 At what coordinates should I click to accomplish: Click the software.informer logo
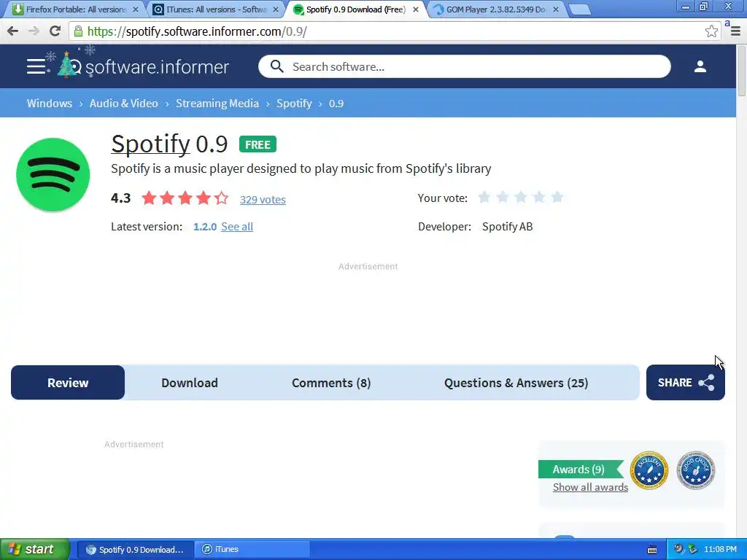(143, 66)
